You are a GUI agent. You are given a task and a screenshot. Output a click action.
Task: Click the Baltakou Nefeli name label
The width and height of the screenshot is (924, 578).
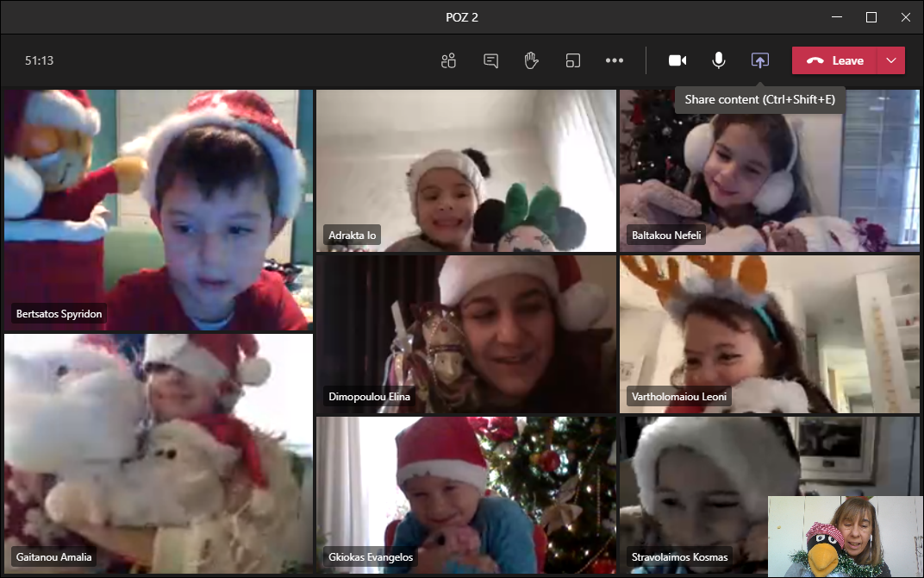point(666,236)
